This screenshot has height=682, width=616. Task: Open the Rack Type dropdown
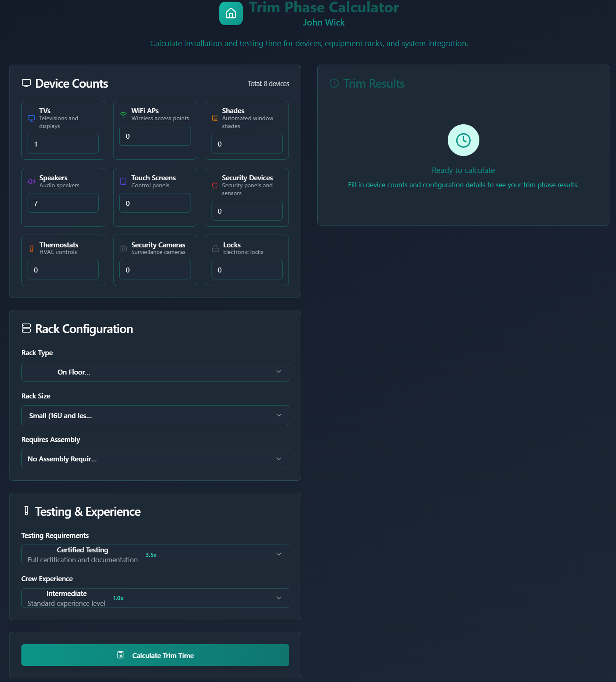click(x=155, y=372)
